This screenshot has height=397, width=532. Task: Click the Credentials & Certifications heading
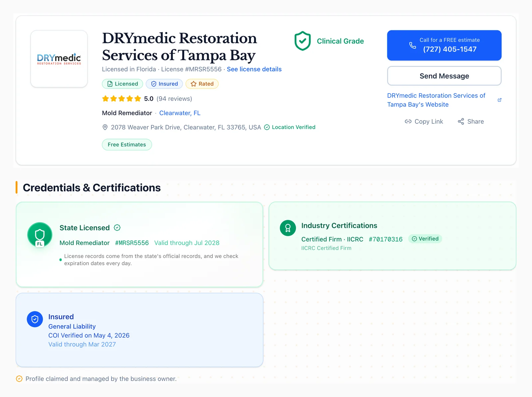(92, 188)
